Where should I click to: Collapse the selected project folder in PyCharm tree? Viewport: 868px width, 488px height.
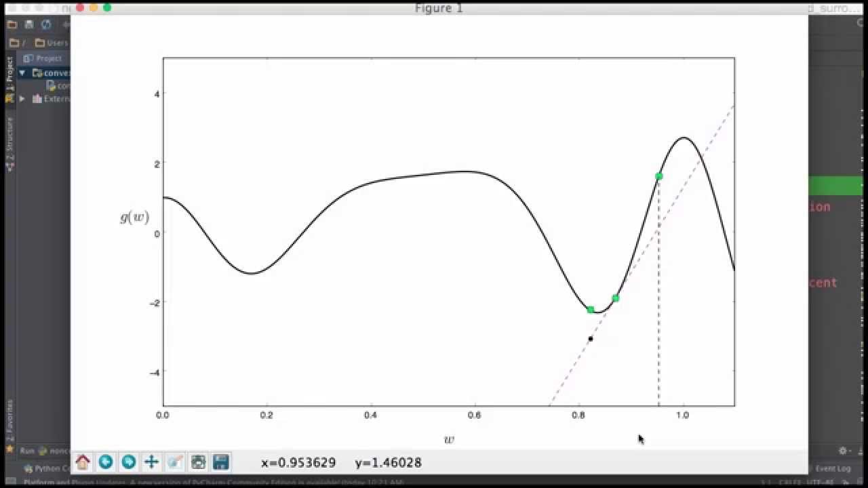click(x=22, y=73)
